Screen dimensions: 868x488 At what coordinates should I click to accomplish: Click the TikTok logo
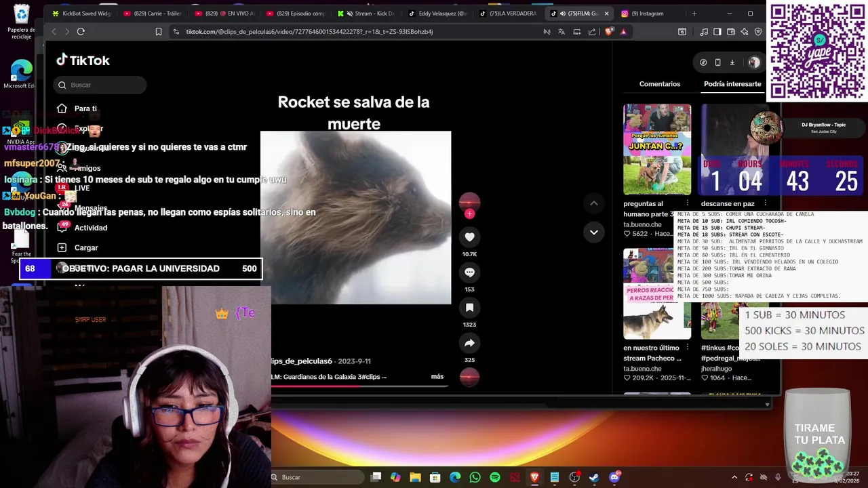coord(83,60)
